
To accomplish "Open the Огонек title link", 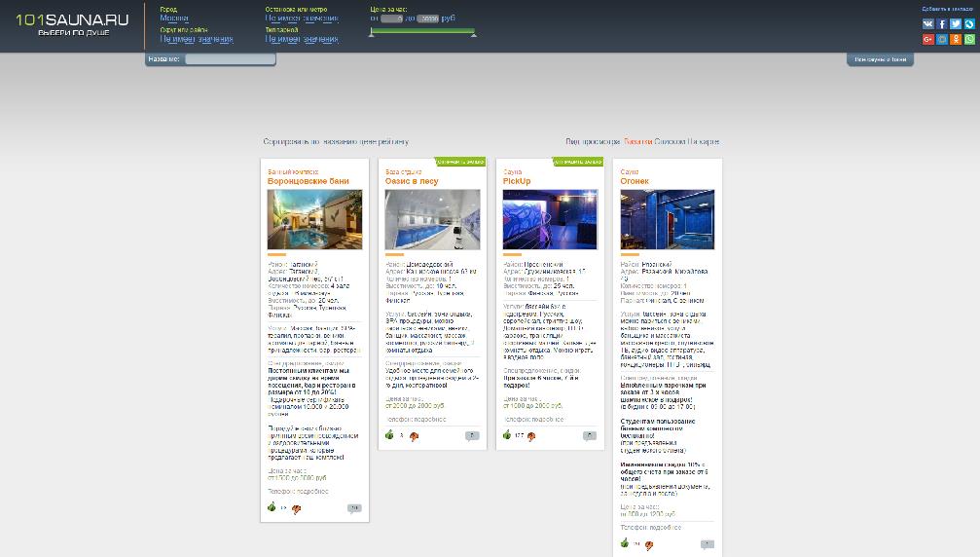I will (635, 181).
